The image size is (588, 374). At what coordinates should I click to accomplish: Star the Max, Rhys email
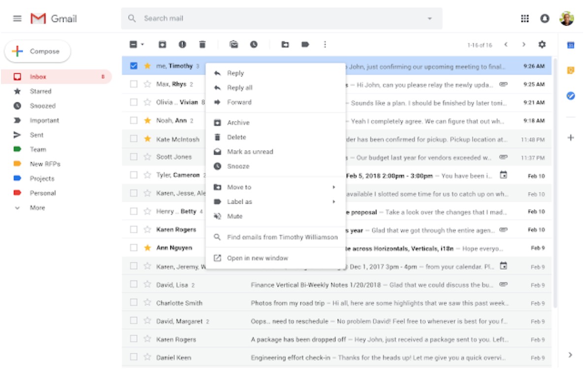[x=147, y=84]
